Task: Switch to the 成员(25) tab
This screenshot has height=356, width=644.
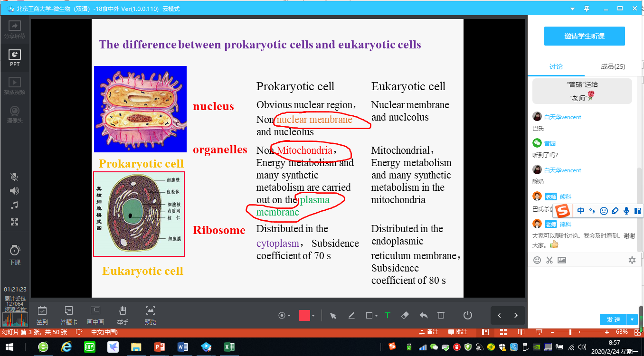Action: [x=613, y=66]
